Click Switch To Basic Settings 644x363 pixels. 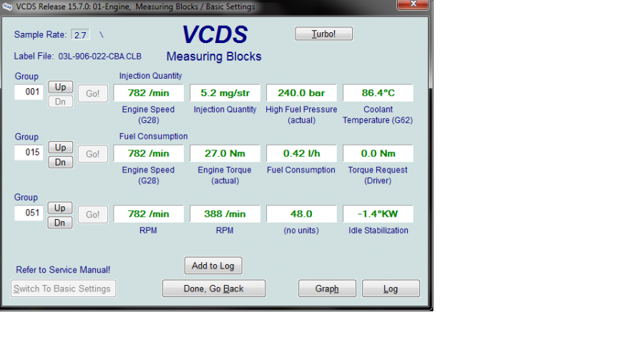pyautogui.click(x=63, y=289)
